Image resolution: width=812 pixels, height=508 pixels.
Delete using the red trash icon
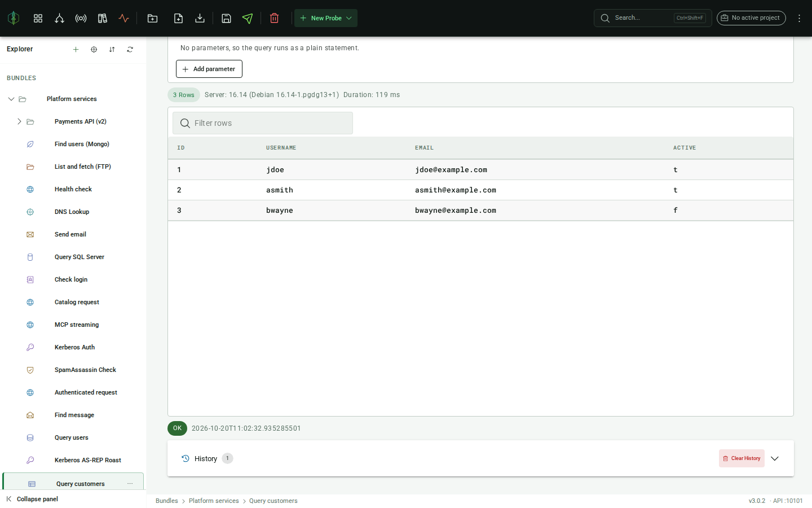[274, 18]
